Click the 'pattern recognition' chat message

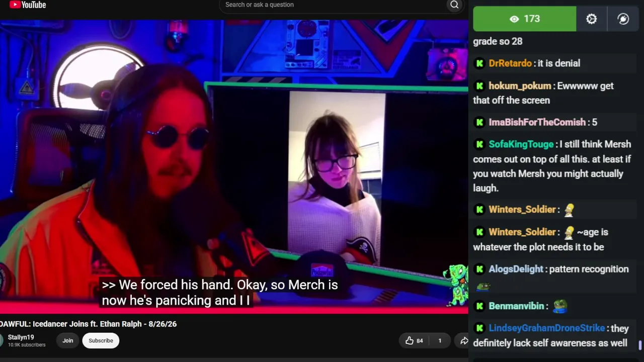coord(589,269)
